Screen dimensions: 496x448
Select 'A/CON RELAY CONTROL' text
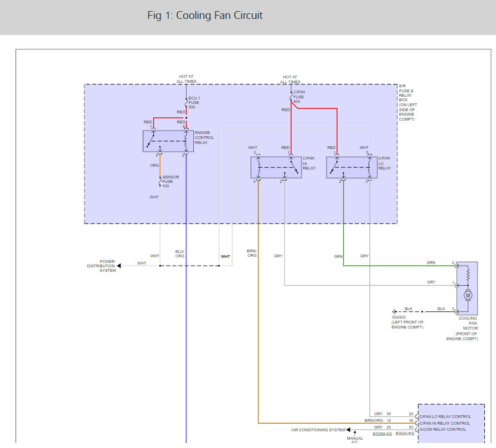coord(443,429)
